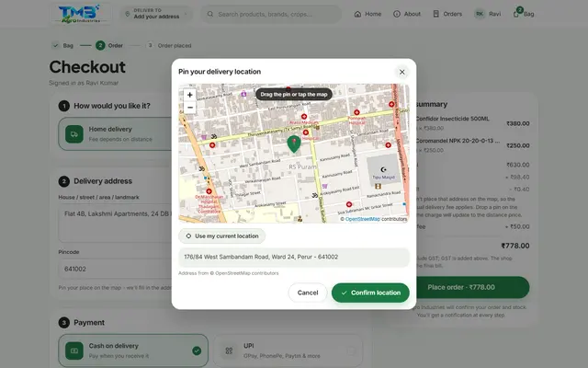Click the Place order ₹778.00 button
Viewport: 588px width, 368px height.
coord(472,287)
